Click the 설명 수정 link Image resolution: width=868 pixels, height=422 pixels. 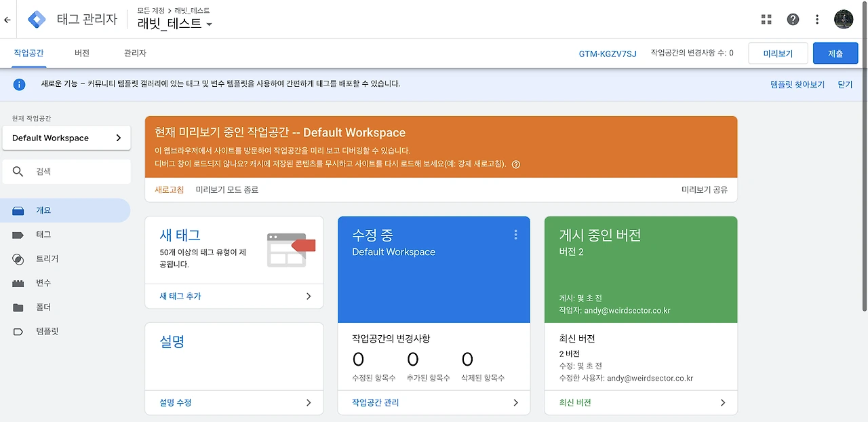pos(176,402)
